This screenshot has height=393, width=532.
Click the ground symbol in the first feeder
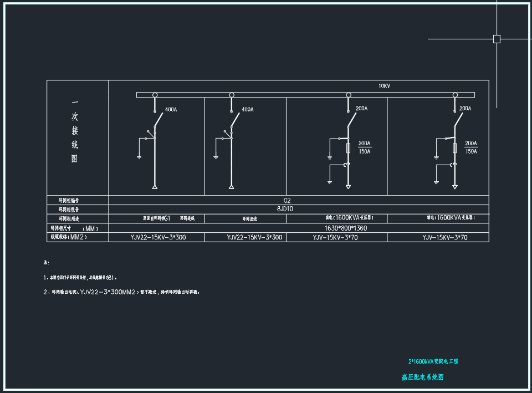[139, 157]
